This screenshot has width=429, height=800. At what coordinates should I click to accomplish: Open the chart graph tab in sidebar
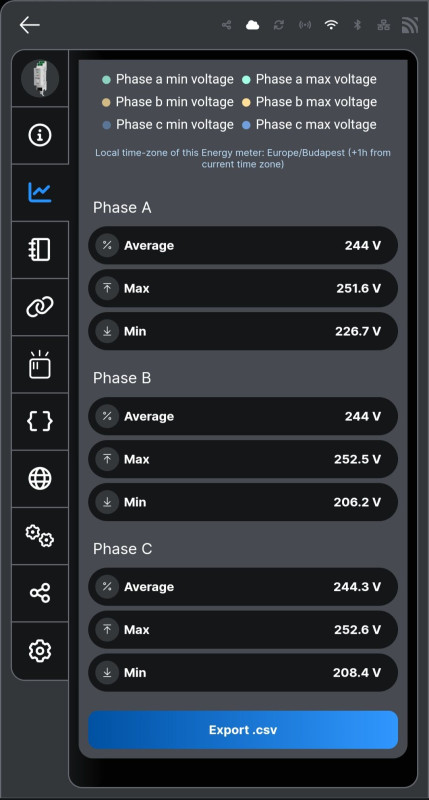point(40,192)
